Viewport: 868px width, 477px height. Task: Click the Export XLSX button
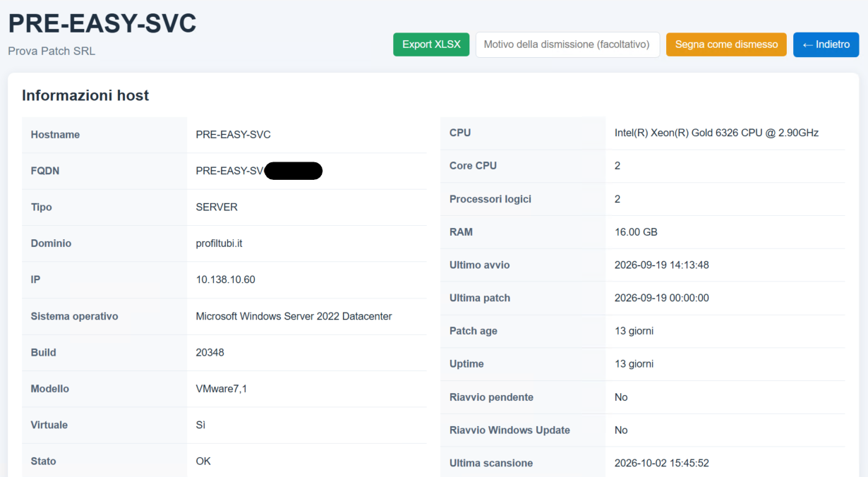tap(431, 44)
